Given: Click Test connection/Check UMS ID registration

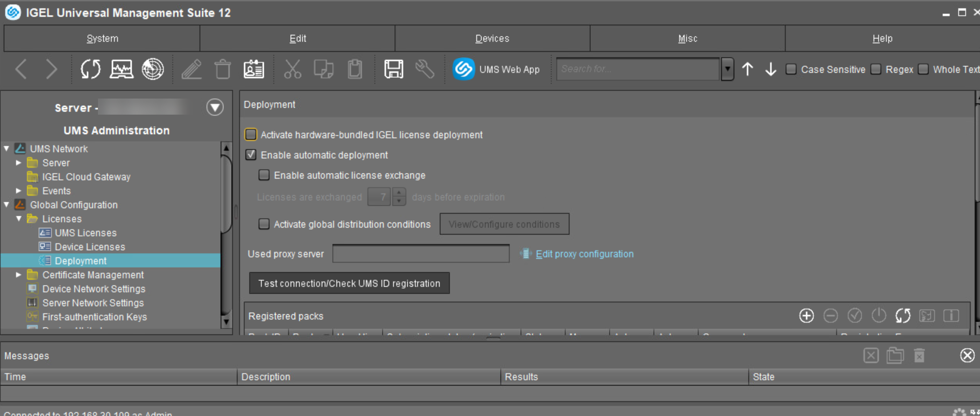Looking at the screenshot, I should click(349, 283).
